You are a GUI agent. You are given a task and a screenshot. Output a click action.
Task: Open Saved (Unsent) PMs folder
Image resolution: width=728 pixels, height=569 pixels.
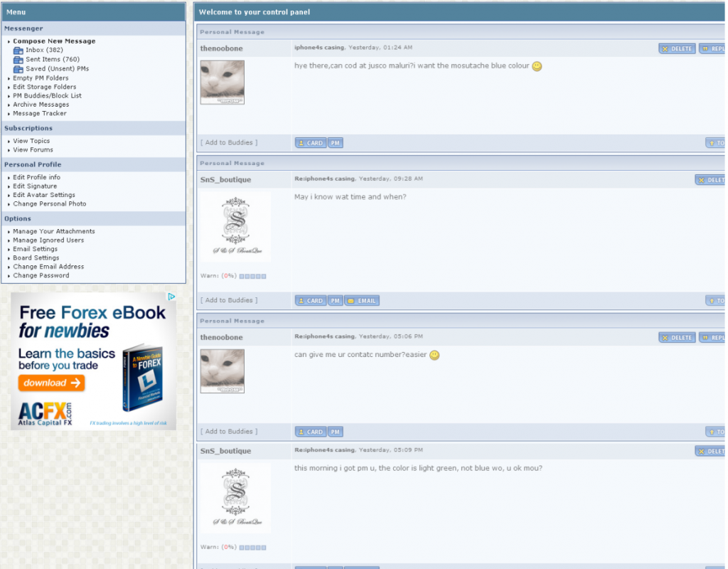click(57, 69)
